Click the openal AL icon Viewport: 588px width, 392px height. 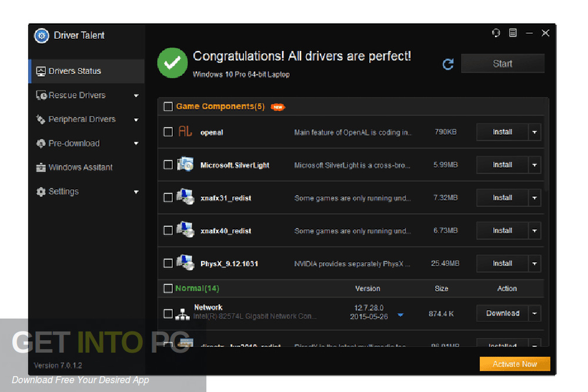[185, 132]
